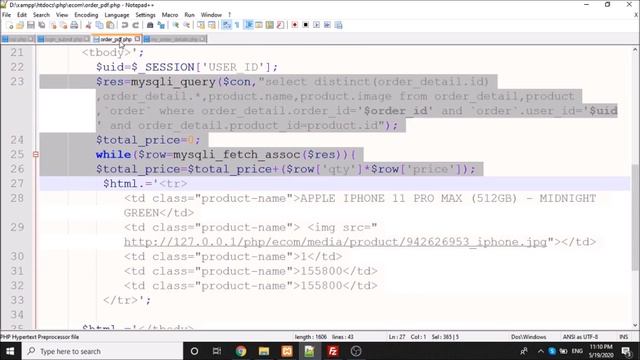This screenshot has height=360, width=640.
Task: Zoom in with the toolbar Zoom In icon
Action: coord(176,25)
